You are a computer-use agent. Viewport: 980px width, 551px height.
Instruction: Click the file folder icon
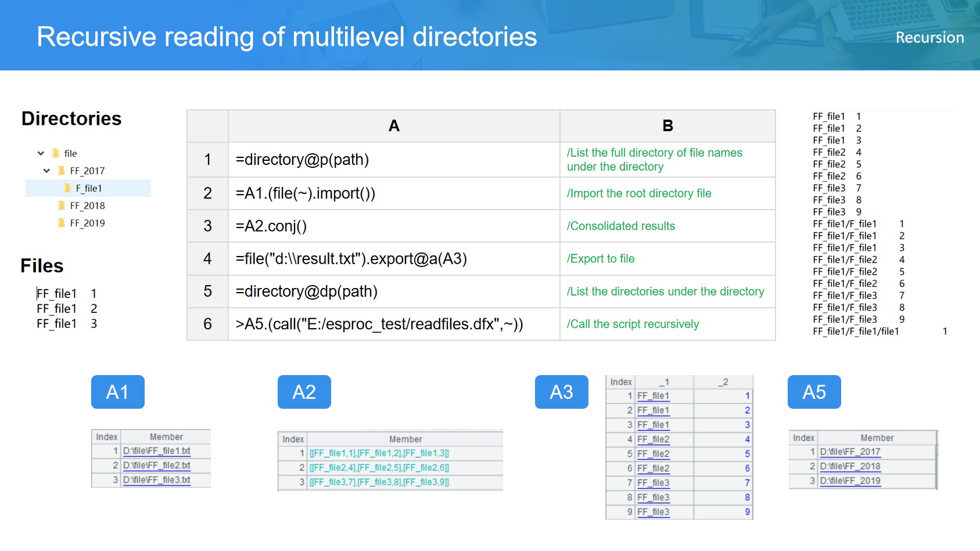pyautogui.click(x=56, y=153)
